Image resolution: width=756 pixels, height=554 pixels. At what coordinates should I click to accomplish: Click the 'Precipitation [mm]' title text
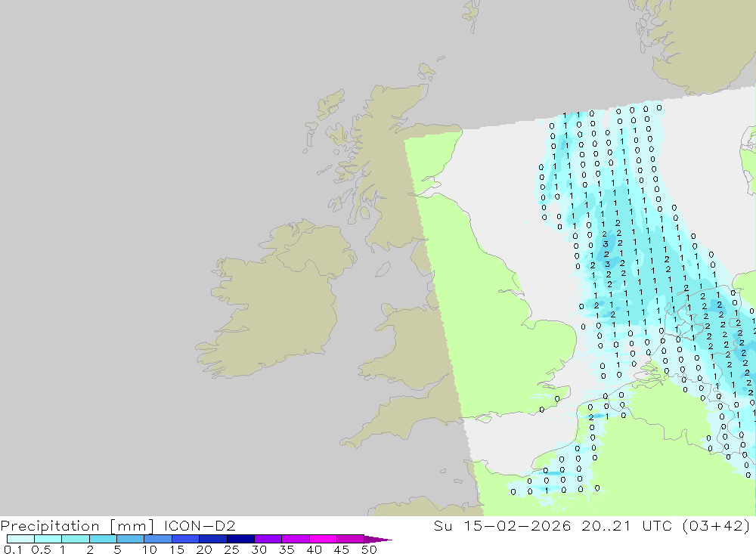(x=77, y=526)
